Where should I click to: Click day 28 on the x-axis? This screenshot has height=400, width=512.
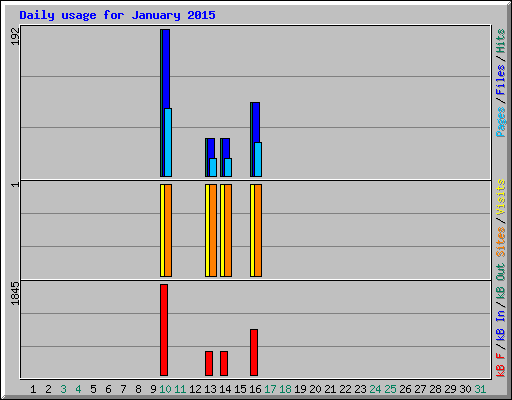coord(435,389)
